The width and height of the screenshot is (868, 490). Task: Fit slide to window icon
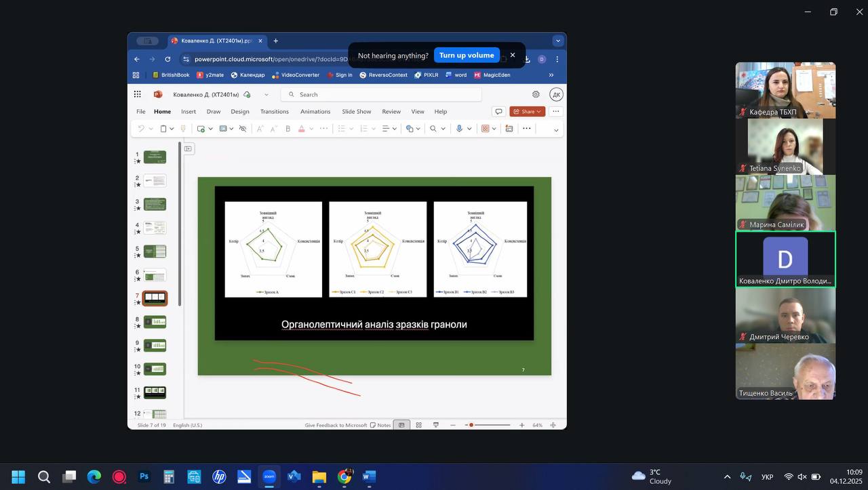[x=553, y=425]
